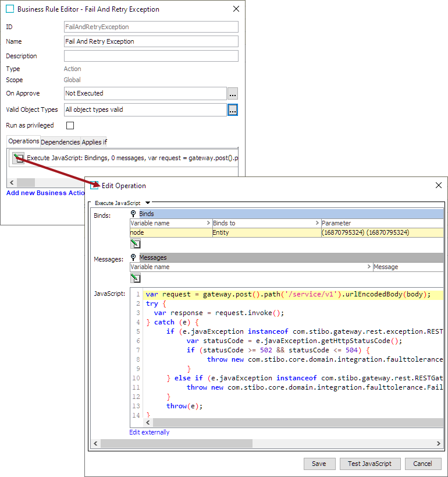Click the edit icon beside Execute JavaScript operation
The image size is (448, 477).
pyautogui.click(x=18, y=158)
